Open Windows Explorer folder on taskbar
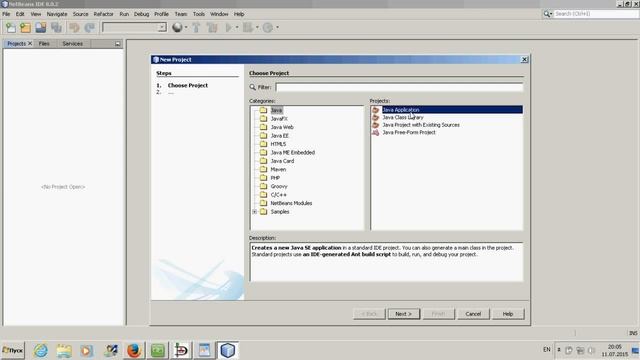Viewport: 640px width, 360px height. pyautogui.click(x=64, y=350)
